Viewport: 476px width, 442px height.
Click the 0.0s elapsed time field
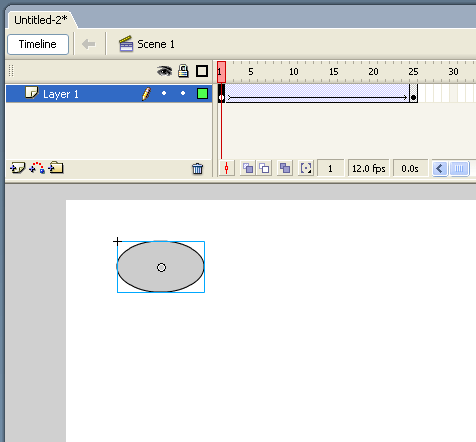coord(410,168)
